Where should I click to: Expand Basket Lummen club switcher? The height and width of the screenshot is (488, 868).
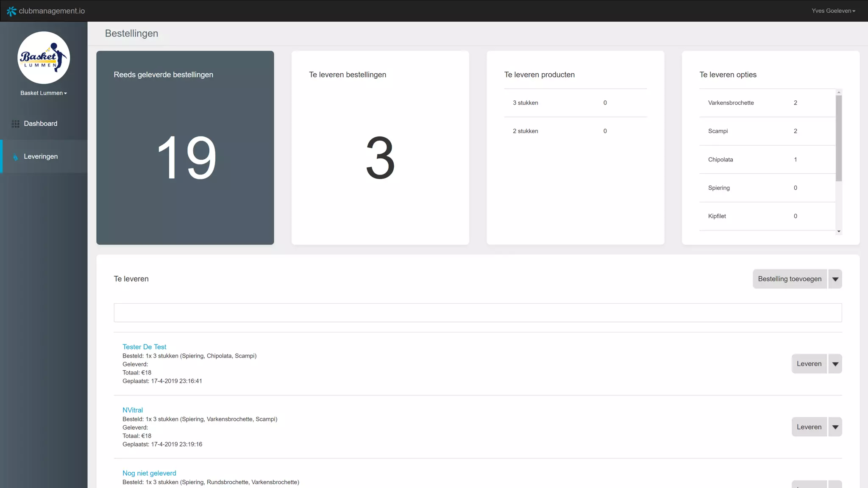[x=44, y=93]
